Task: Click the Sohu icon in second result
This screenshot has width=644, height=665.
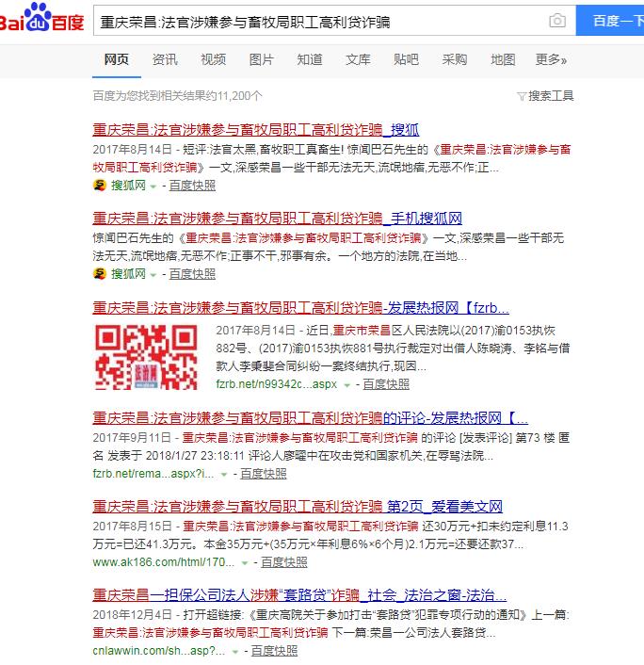Action: (99, 273)
